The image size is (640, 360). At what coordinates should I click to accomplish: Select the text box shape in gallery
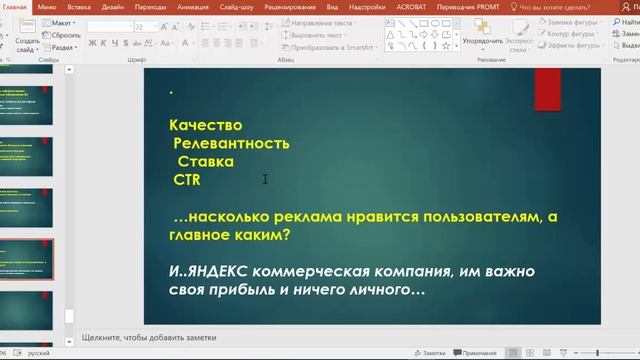pos(390,23)
